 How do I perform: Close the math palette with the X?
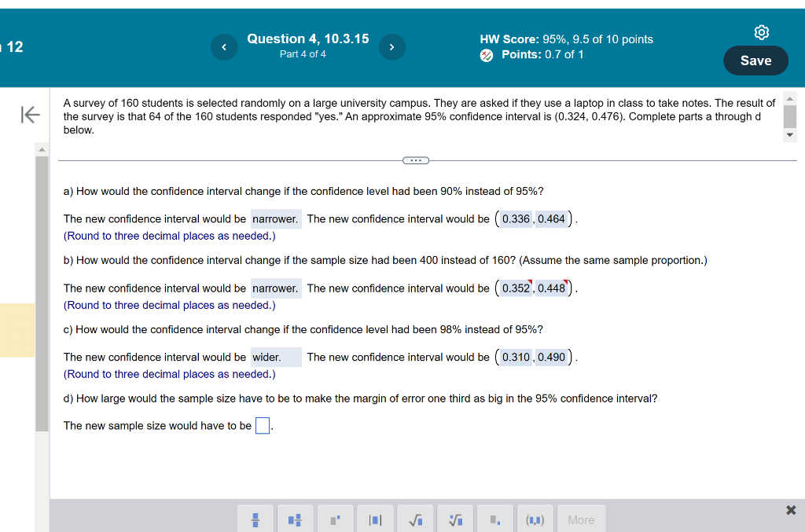(791, 510)
